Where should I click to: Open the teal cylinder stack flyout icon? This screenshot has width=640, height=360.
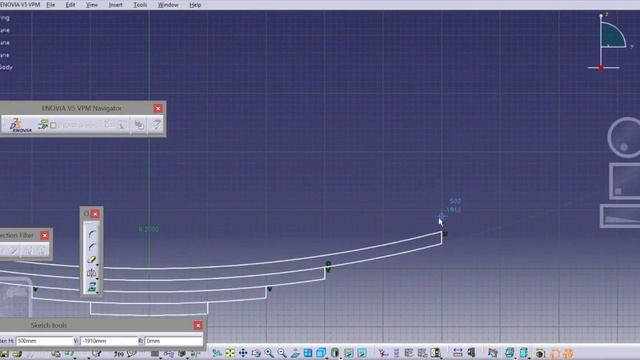pos(524,353)
